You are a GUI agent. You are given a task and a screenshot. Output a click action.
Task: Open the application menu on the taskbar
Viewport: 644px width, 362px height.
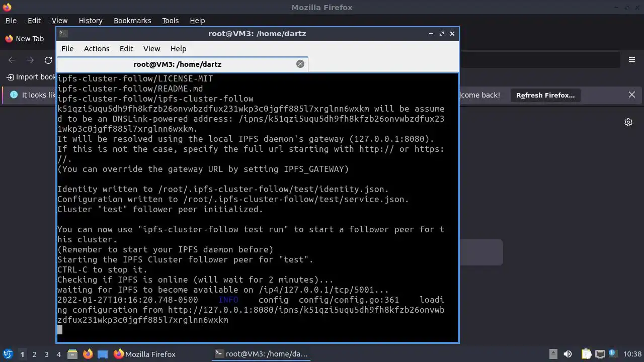tap(8, 354)
